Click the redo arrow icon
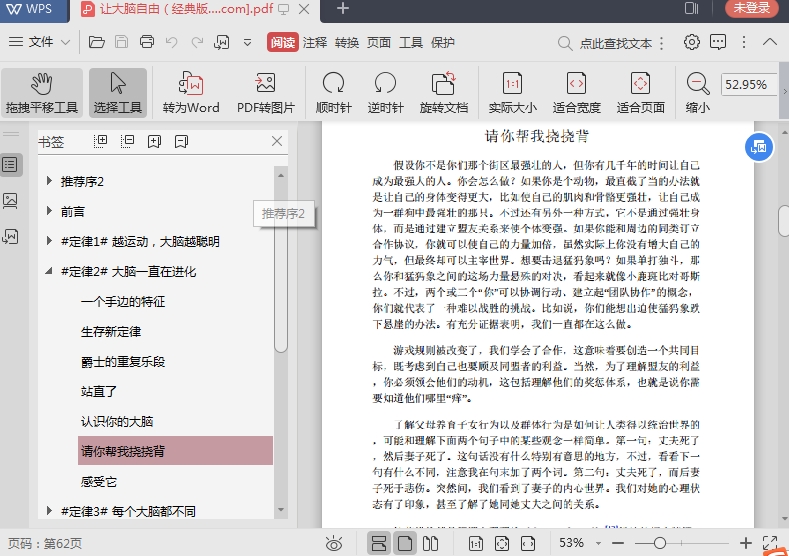This screenshot has height=556, width=789. [x=197, y=42]
